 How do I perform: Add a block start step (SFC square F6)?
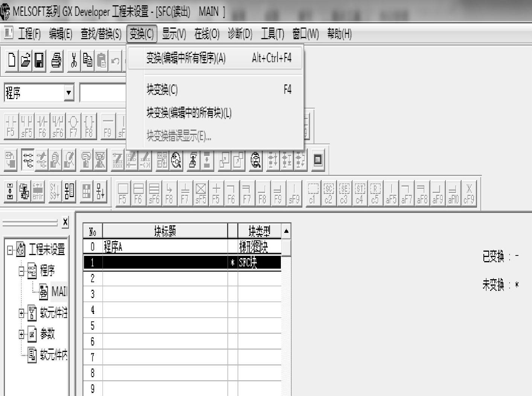pos(139,193)
